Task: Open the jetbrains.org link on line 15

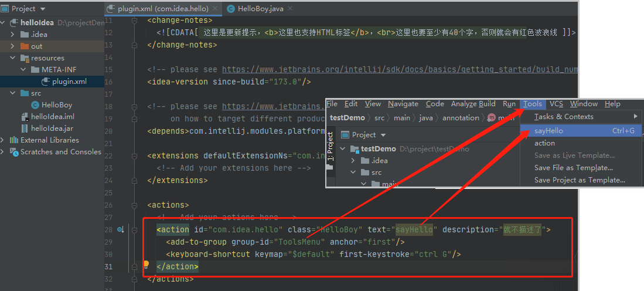Action: tap(400, 69)
